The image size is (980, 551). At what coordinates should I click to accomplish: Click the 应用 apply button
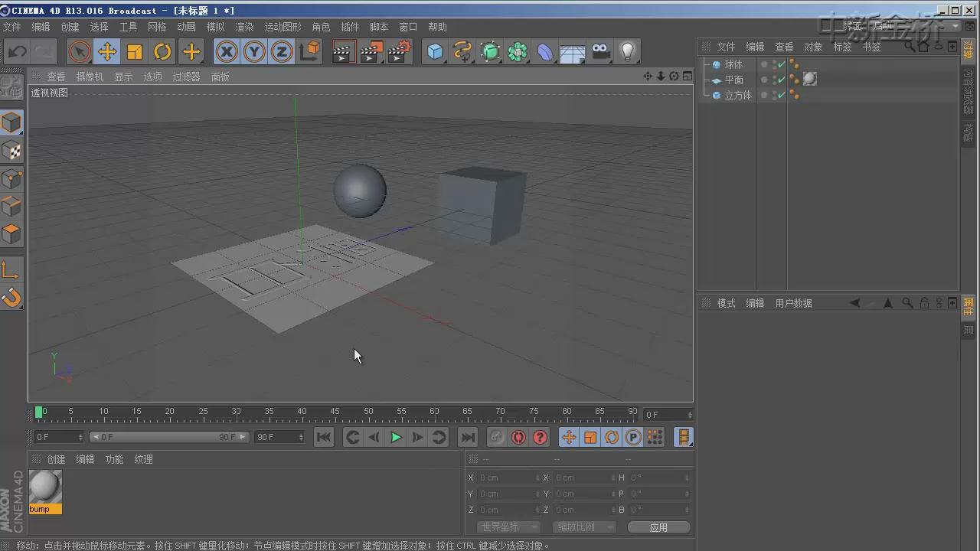[658, 527]
